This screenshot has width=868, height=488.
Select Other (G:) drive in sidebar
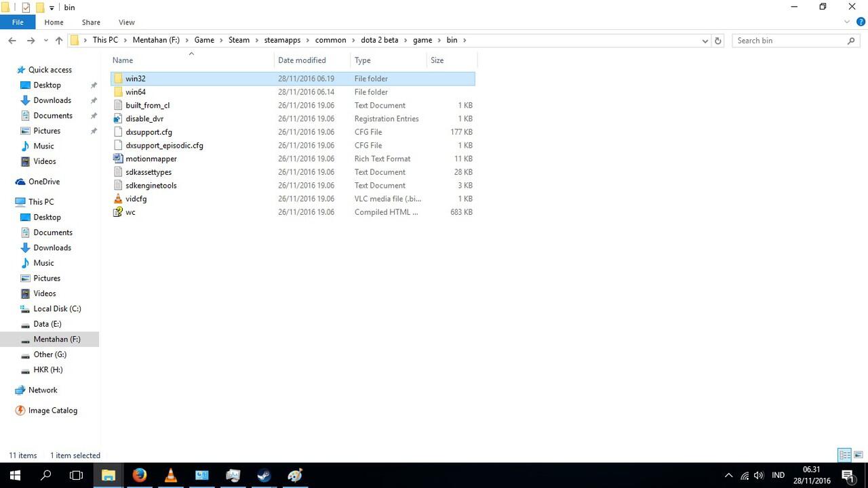pyautogui.click(x=50, y=354)
